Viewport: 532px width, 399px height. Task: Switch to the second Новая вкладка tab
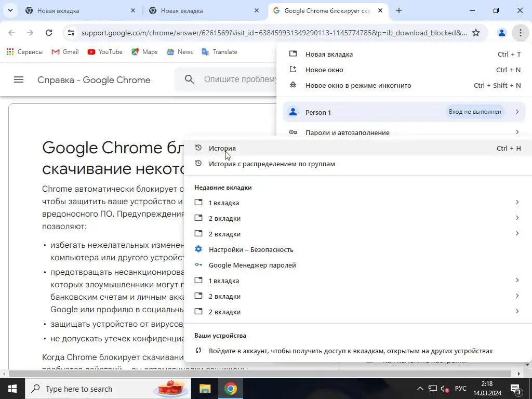(x=204, y=11)
